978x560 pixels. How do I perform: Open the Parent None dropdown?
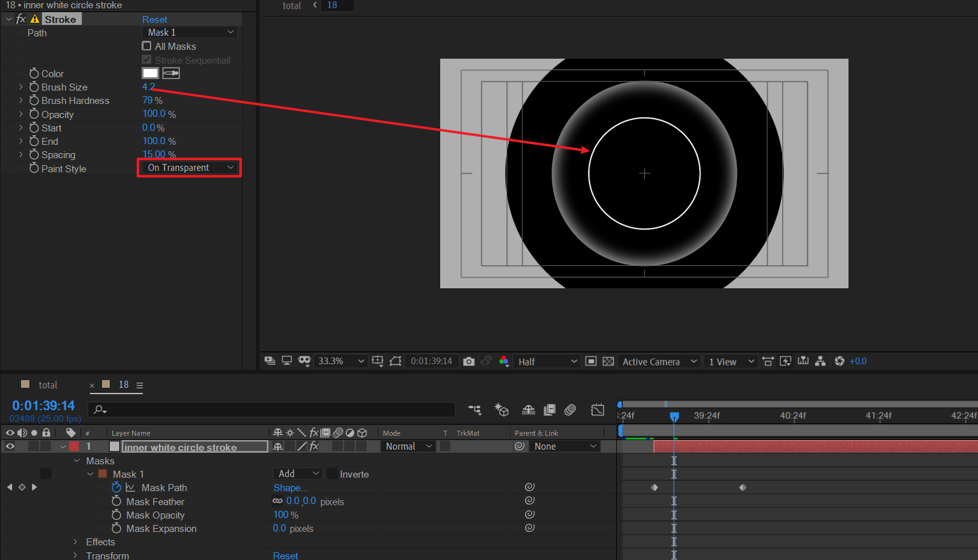point(565,446)
